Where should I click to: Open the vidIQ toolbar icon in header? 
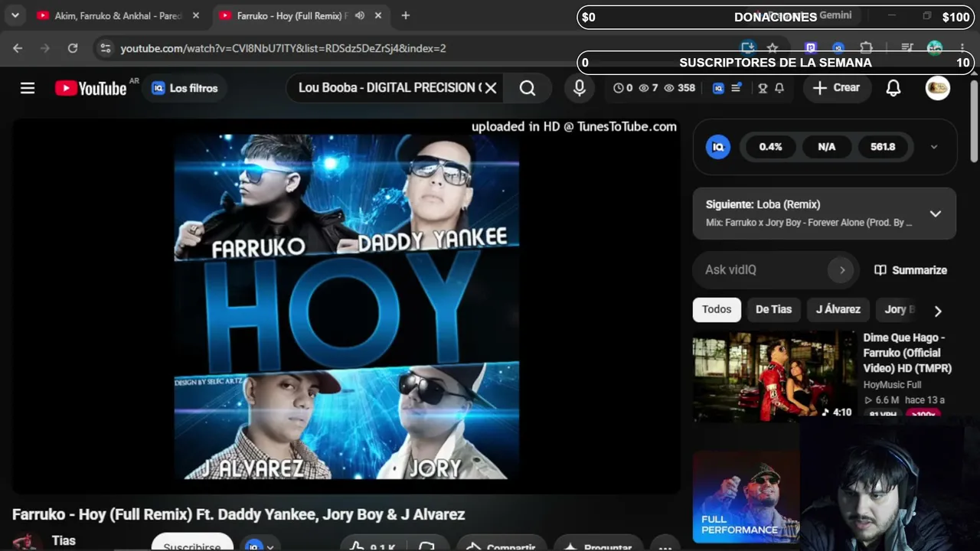[x=718, y=88]
